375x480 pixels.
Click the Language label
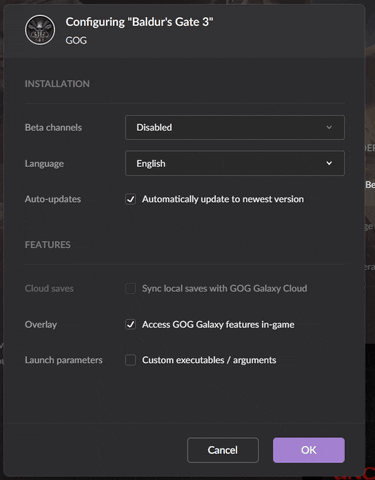(x=44, y=164)
